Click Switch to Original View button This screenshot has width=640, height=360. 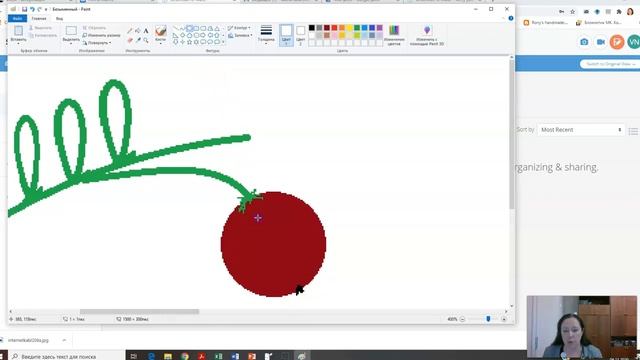tap(610, 64)
